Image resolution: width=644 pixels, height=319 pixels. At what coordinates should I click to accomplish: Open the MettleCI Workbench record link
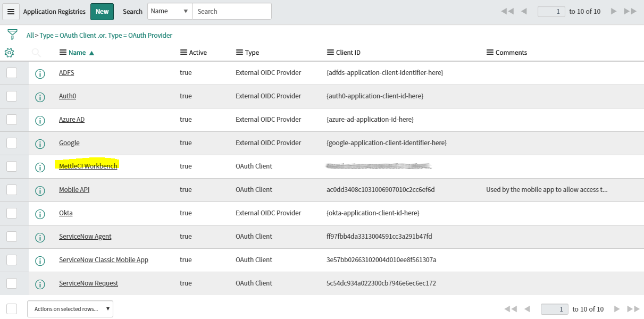click(x=88, y=166)
